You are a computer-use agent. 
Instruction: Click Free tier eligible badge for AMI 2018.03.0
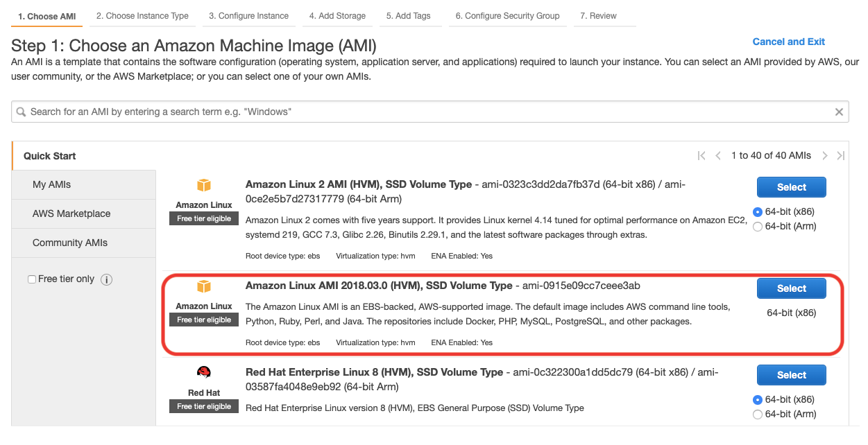coord(204,320)
